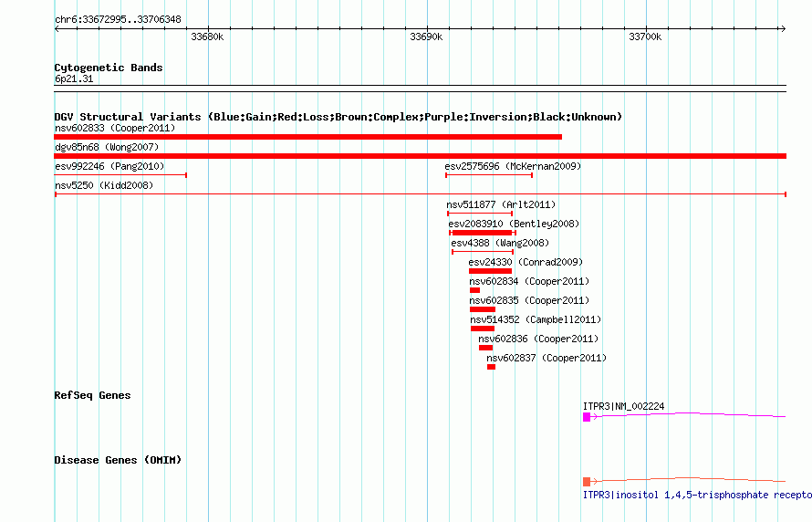Click the RefSeq Genes track title
Viewport: 812px width, 522px height.
point(92,395)
